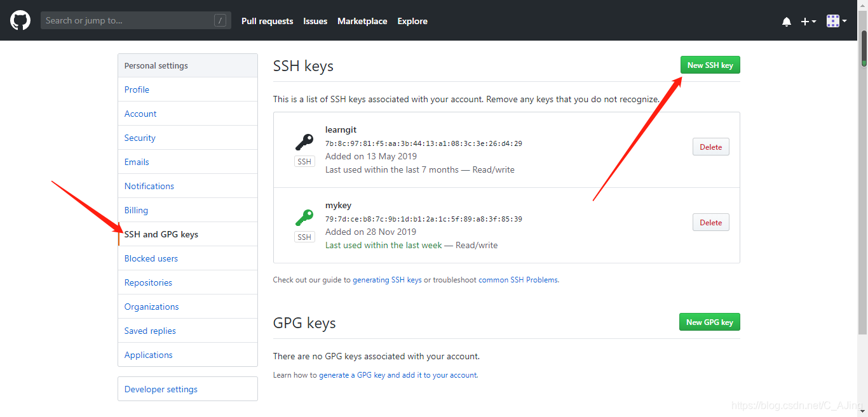The image size is (868, 417).
Task: Click the GitHub Octocat logo
Action: click(x=20, y=20)
